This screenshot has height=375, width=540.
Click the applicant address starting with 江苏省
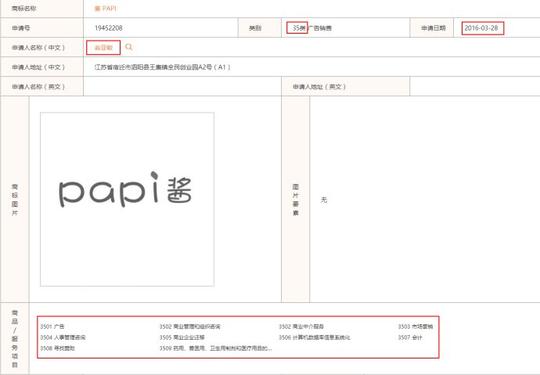coord(163,67)
